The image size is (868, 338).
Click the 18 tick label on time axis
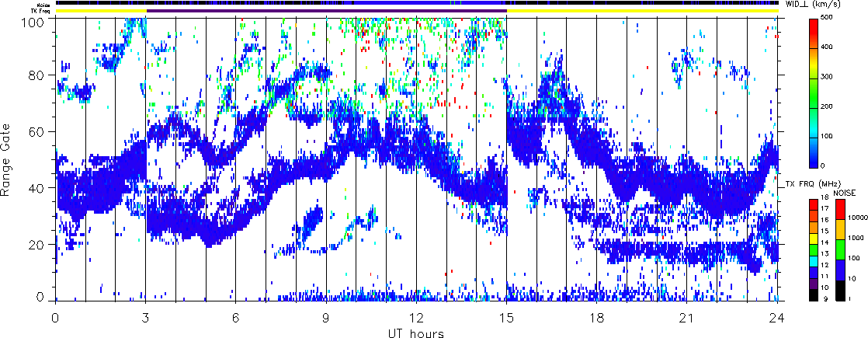598,319
